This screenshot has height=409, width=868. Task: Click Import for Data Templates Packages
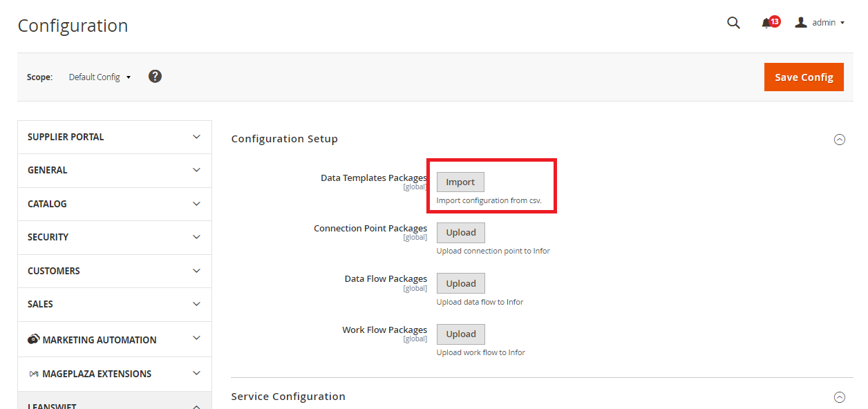pyautogui.click(x=460, y=182)
